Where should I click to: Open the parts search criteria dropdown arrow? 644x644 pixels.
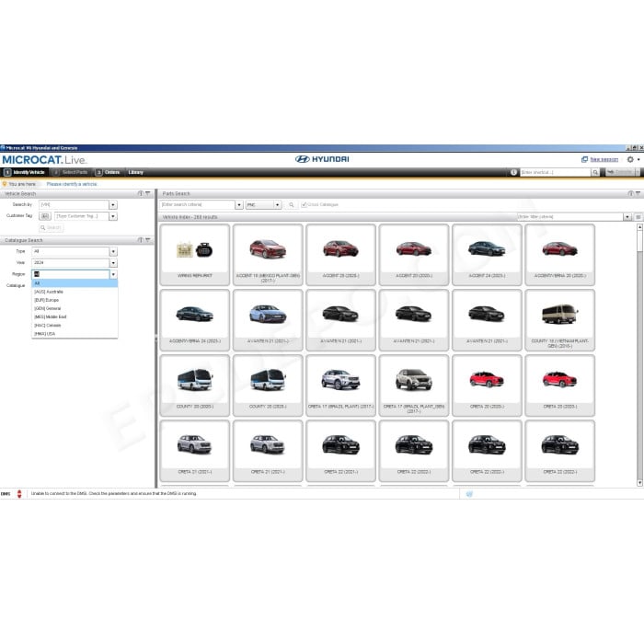tap(239, 204)
